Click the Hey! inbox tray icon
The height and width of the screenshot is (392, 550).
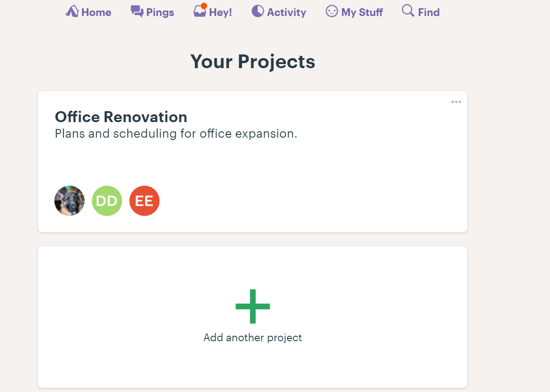[200, 12]
